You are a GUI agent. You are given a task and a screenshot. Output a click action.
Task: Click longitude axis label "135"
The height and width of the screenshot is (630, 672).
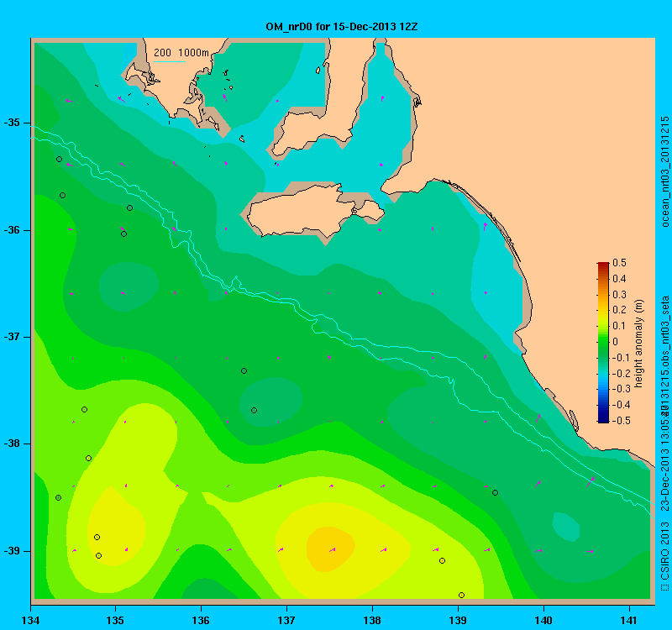coord(115,621)
